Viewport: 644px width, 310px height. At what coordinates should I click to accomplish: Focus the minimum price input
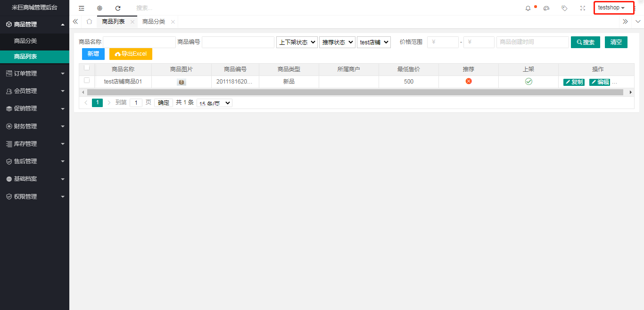443,42
